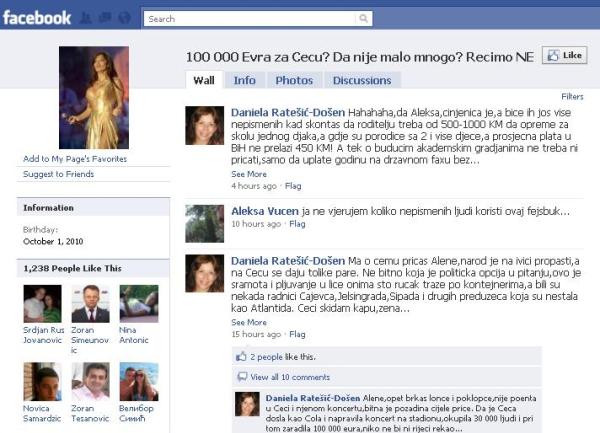This screenshot has height=433, width=600.
Task: Open Велибор Симић's profile photo
Action: (x=139, y=382)
